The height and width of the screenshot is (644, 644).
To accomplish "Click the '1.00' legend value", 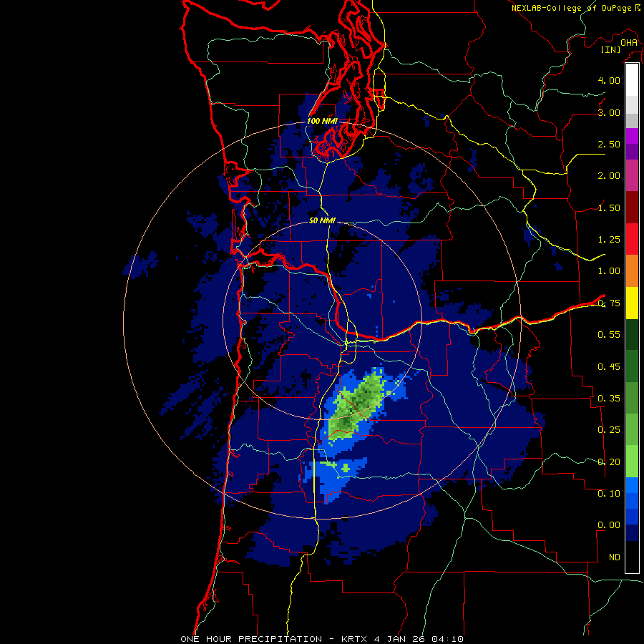I will coord(609,271).
